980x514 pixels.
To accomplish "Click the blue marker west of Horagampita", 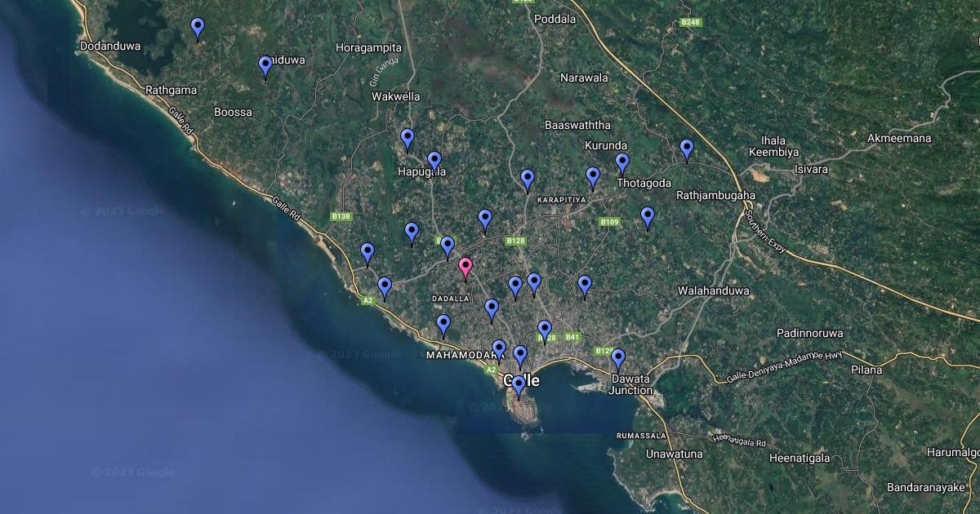I will point(265,65).
